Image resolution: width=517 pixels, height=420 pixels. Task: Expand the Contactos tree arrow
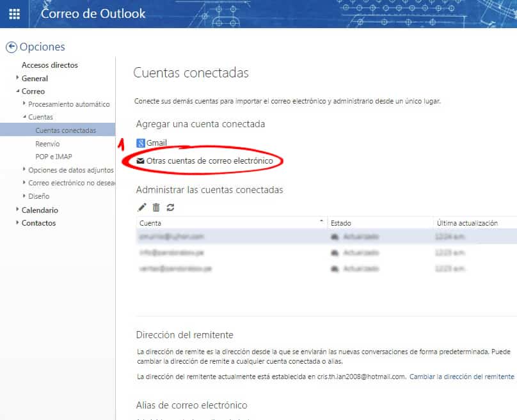pyautogui.click(x=17, y=222)
